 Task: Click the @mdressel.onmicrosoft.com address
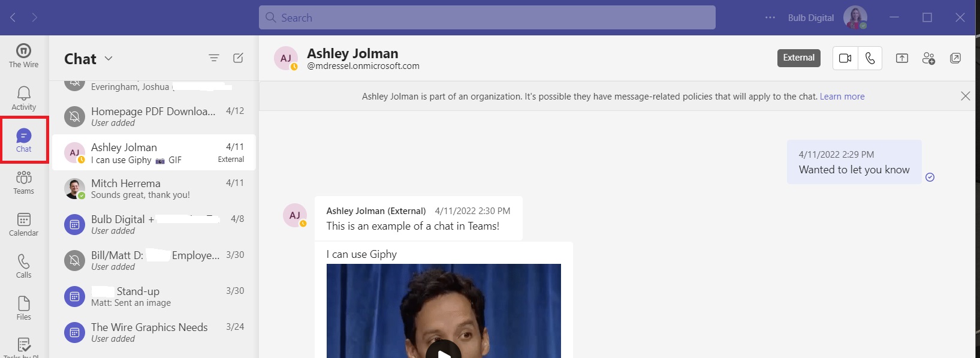pyautogui.click(x=363, y=66)
